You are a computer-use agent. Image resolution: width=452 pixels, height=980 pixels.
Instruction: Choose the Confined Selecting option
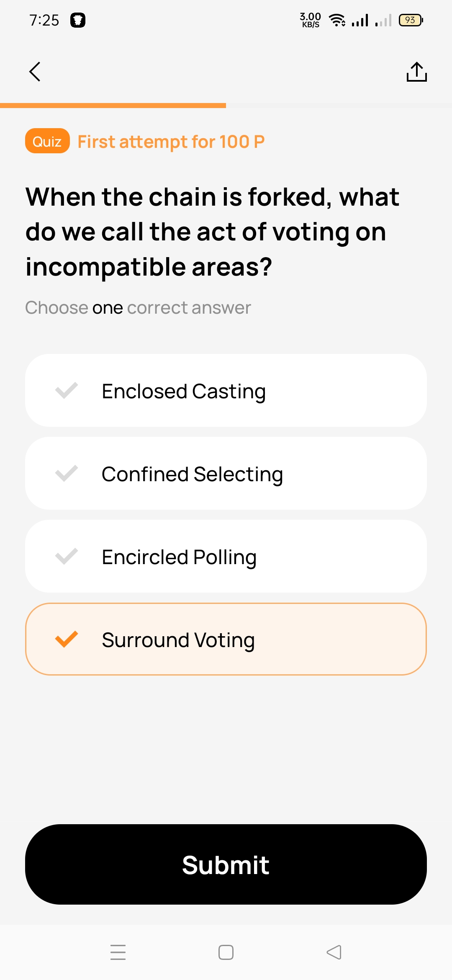226,474
